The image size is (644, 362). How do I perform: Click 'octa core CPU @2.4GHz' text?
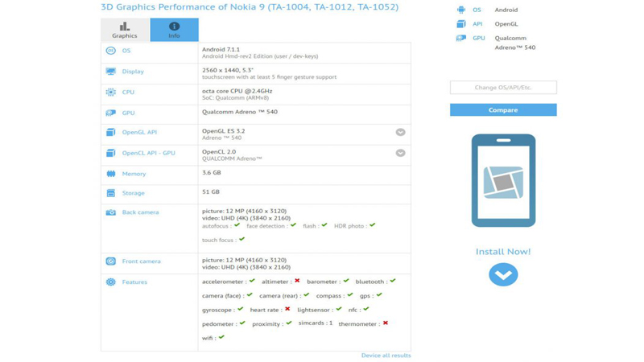point(237,91)
